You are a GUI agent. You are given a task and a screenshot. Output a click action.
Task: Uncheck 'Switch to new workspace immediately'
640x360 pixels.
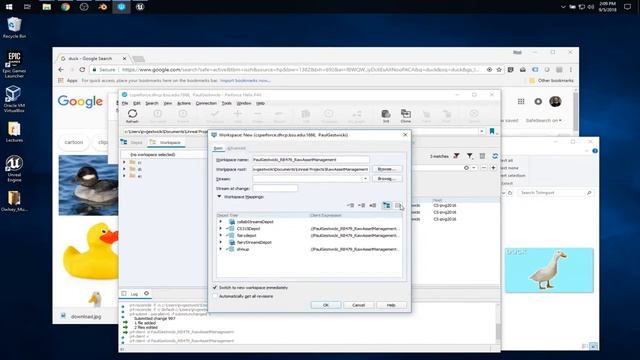click(x=215, y=287)
